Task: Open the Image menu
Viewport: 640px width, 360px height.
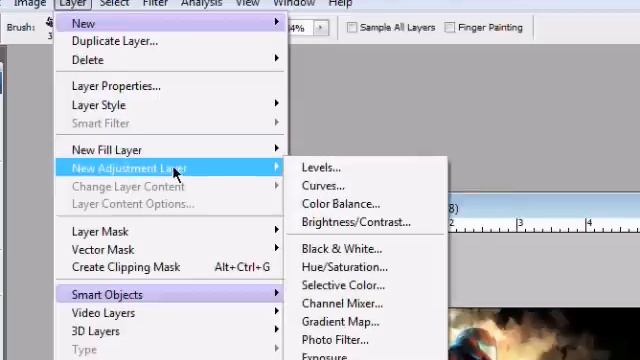Action: coord(30,4)
